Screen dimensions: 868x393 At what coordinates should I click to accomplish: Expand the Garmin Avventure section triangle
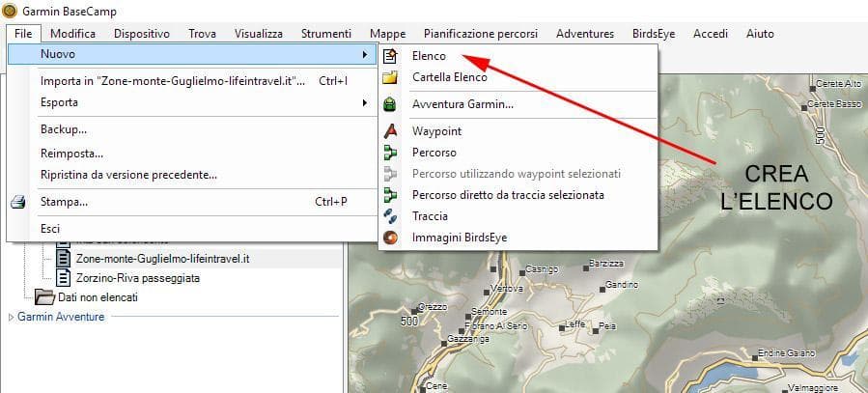12,317
